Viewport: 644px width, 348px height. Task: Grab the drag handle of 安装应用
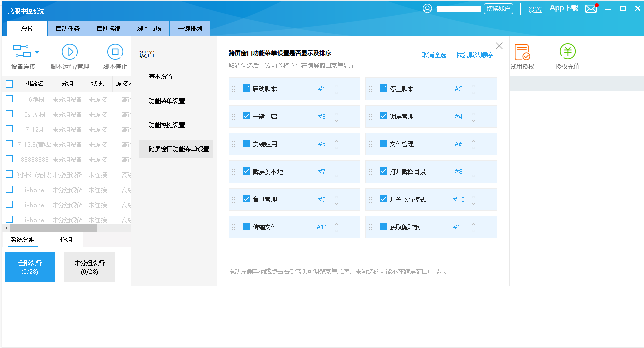[x=233, y=144]
